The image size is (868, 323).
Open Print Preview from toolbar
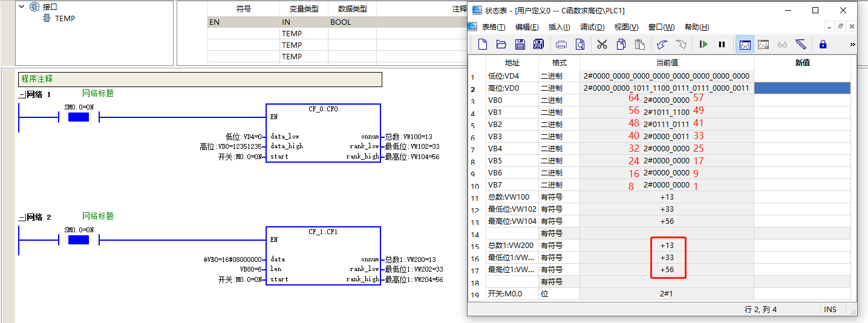(x=580, y=44)
